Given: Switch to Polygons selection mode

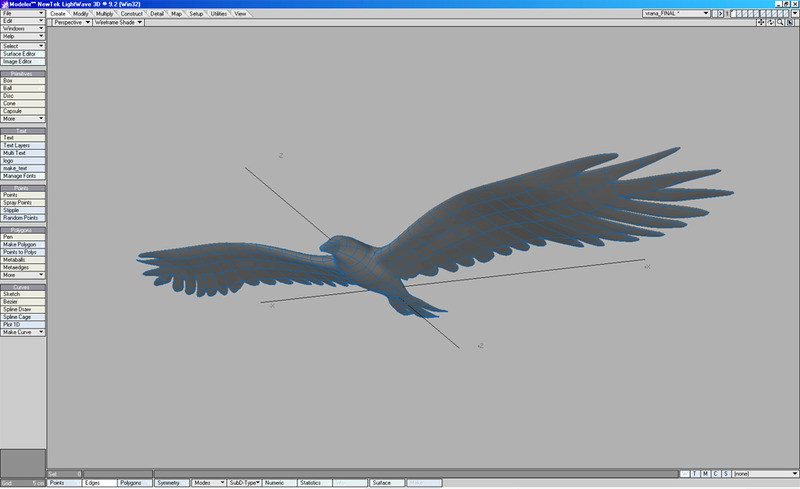Looking at the screenshot, I should pos(134,482).
